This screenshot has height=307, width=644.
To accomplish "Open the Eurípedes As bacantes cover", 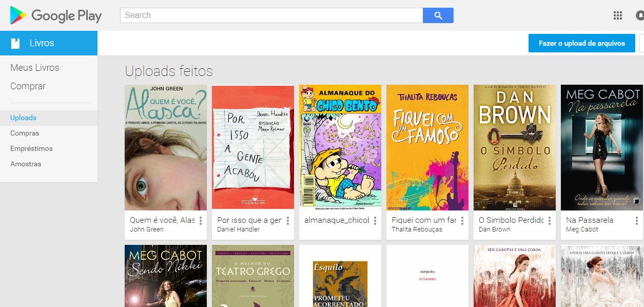I will click(x=427, y=276).
